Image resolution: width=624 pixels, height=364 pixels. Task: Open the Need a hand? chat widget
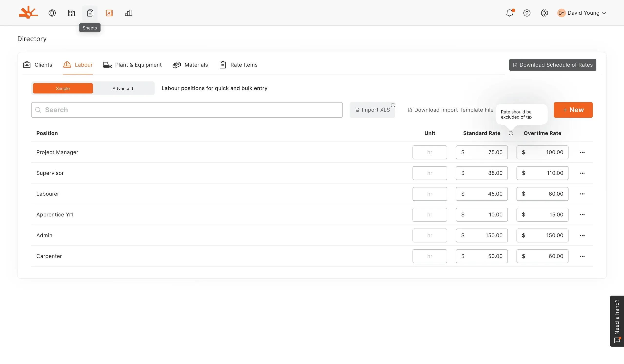tap(617, 321)
